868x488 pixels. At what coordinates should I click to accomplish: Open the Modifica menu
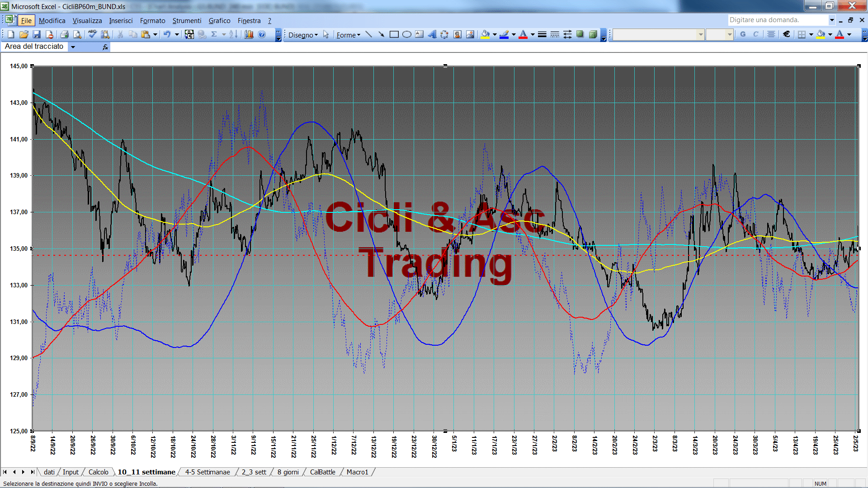pyautogui.click(x=52, y=20)
